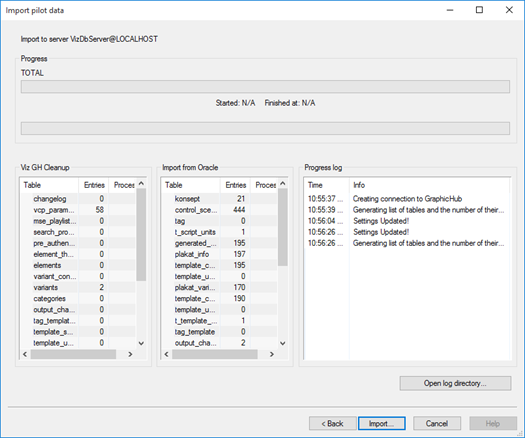The image size is (525, 438).
Task: Click the TOTAL progress bar
Action: (x=265, y=86)
